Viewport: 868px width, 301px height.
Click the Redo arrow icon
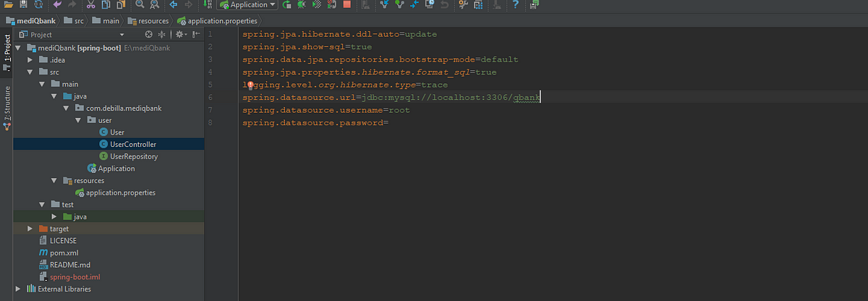tap(72, 5)
